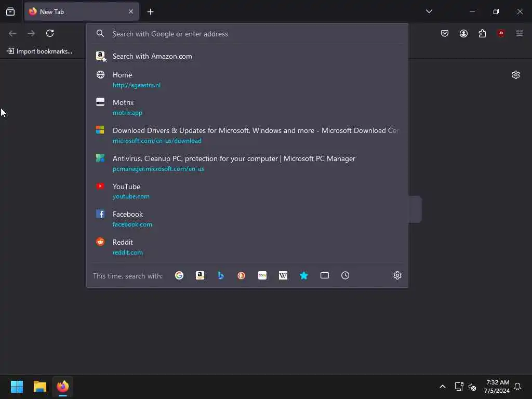Open the List all tabs chevron
This screenshot has height=399, width=532.
[429, 11]
